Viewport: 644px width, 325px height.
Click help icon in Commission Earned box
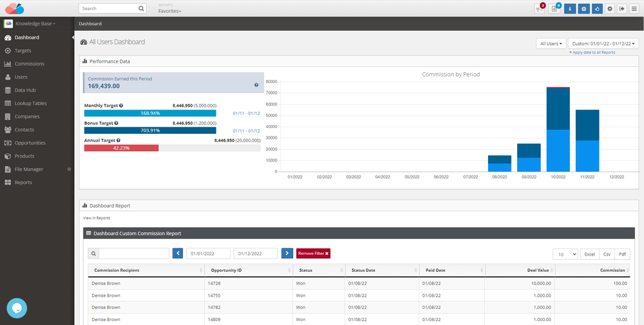(256, 86)
